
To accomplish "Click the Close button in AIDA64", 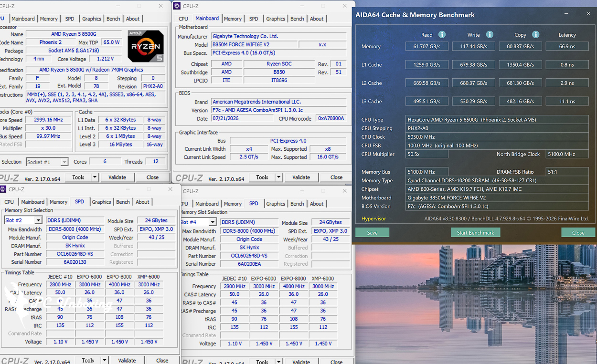I will coord(578,232).
